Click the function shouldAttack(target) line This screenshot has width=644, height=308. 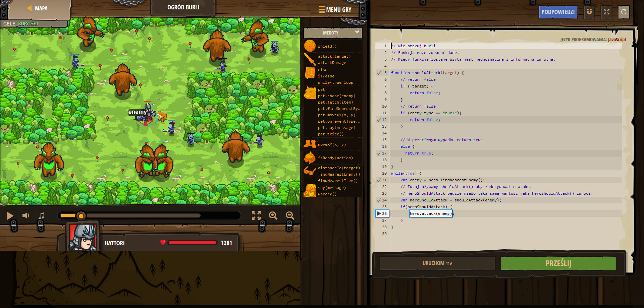pos(427,73)
